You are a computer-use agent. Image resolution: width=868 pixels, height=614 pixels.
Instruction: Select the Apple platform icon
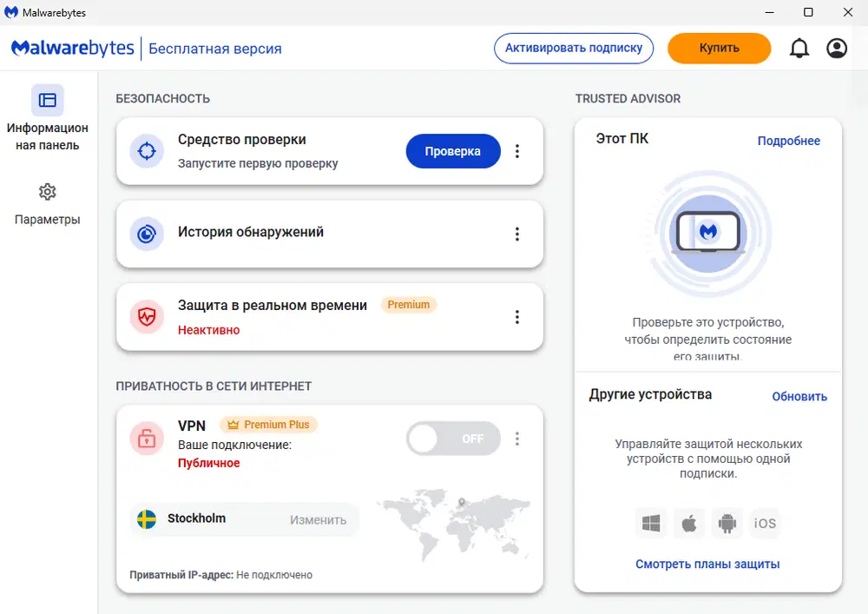[689, 523]
